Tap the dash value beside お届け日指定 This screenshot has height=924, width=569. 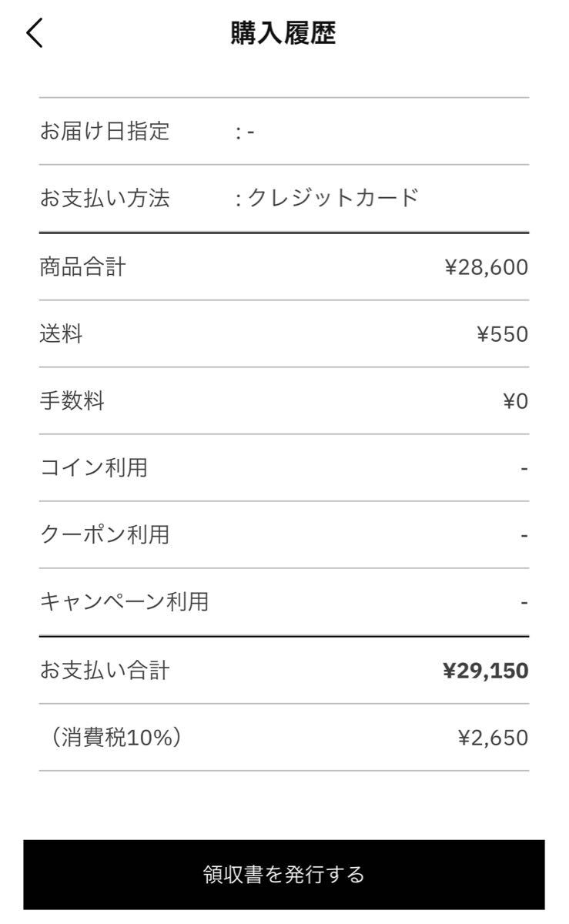[249, 132]
